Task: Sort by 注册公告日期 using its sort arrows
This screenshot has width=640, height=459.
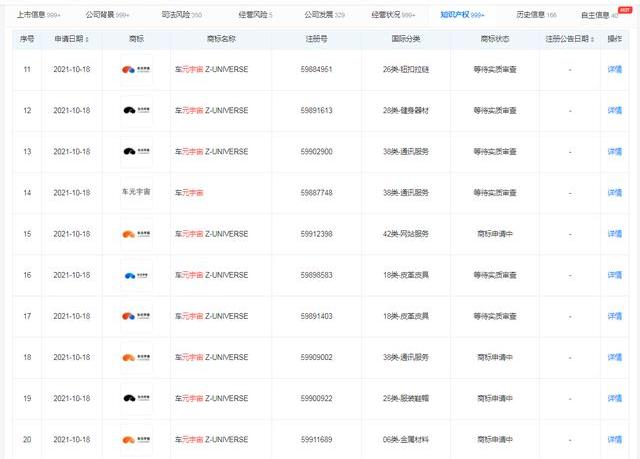Action: point(592,40)
